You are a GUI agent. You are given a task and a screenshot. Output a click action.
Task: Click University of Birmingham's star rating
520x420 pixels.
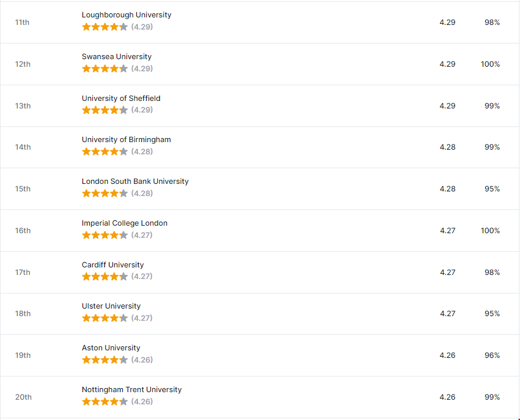(x=104, y=152)
